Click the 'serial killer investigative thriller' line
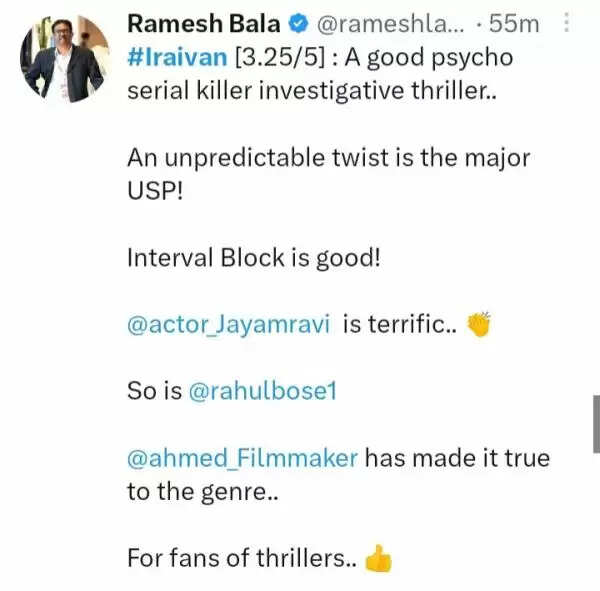600x591 pixels. tap(311, 90)
